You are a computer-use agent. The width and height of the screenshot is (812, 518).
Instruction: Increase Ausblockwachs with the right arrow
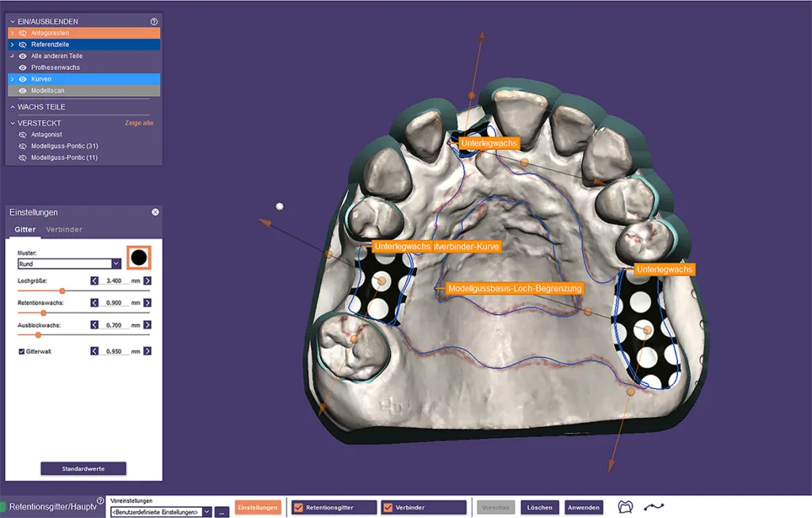tap(147, 324)
